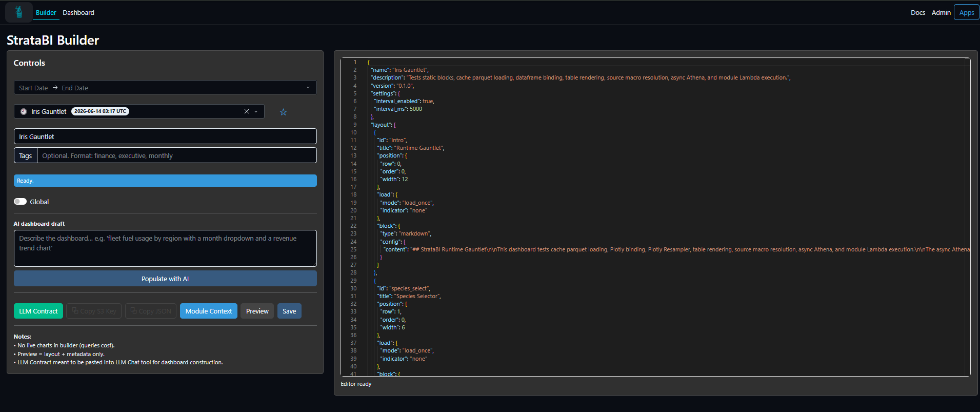Favorite the dashboard with the star icon
This screenshot has width=980, height=412.
click(x=283, y=112)
